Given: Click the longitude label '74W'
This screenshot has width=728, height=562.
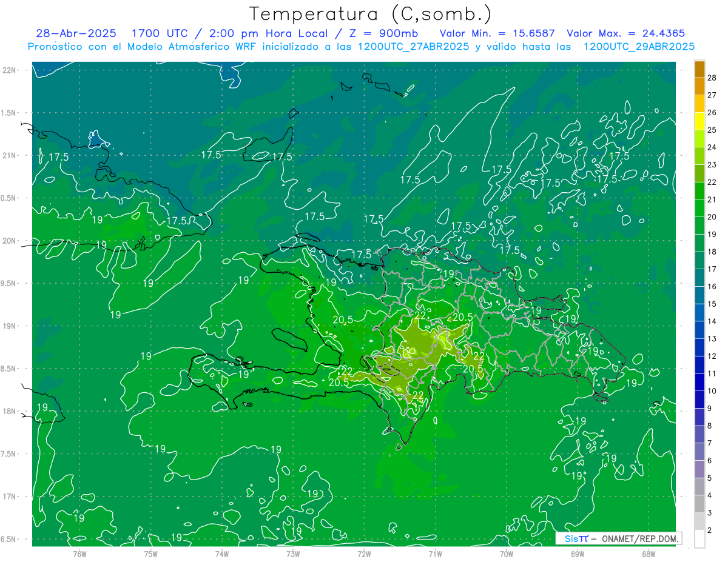Looking at the screenshot, I should click(222, 554).
